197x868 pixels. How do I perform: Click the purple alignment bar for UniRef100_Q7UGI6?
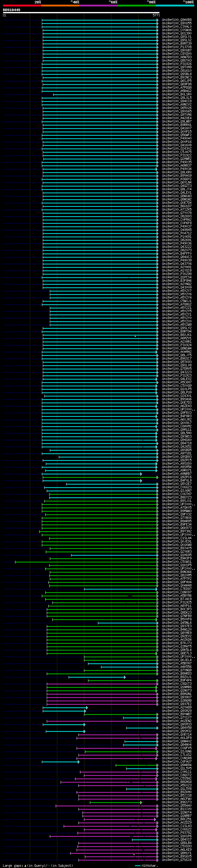tap(118, 860)
